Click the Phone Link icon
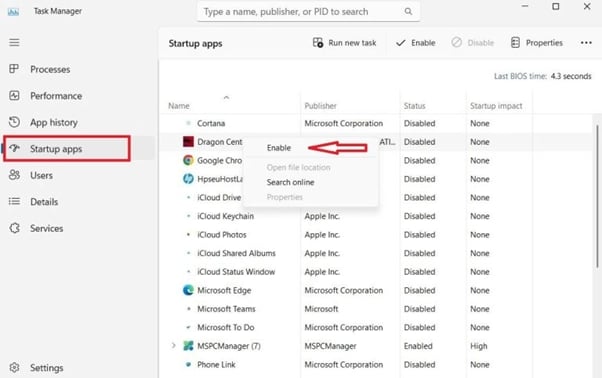602x378 pixels. coord(188,364)
